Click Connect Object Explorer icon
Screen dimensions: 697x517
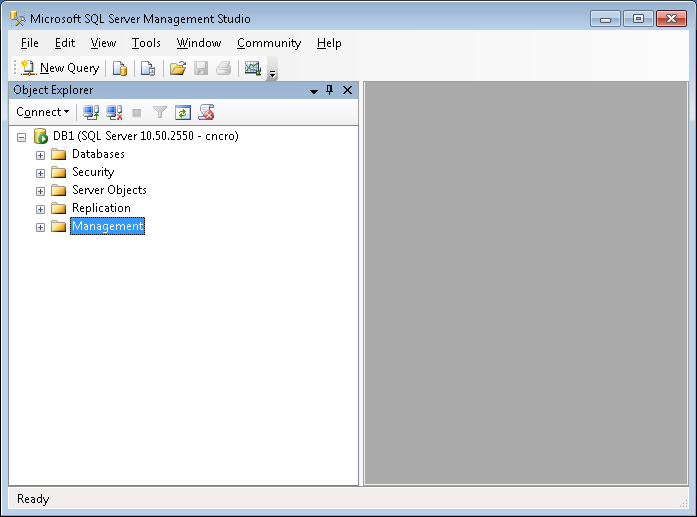point(91,112)
